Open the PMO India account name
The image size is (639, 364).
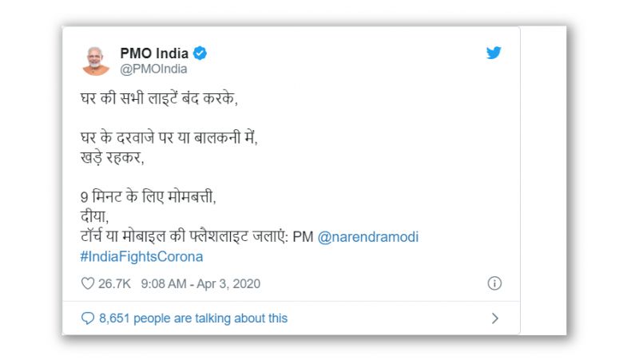pyautogui.click(x=154, y=53)
